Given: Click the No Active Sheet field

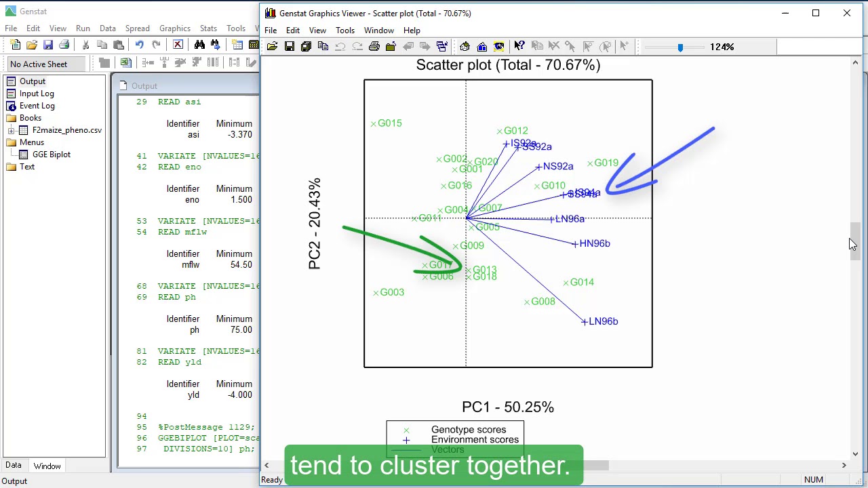Looking at the screenshot, I should tap(47, 64).
